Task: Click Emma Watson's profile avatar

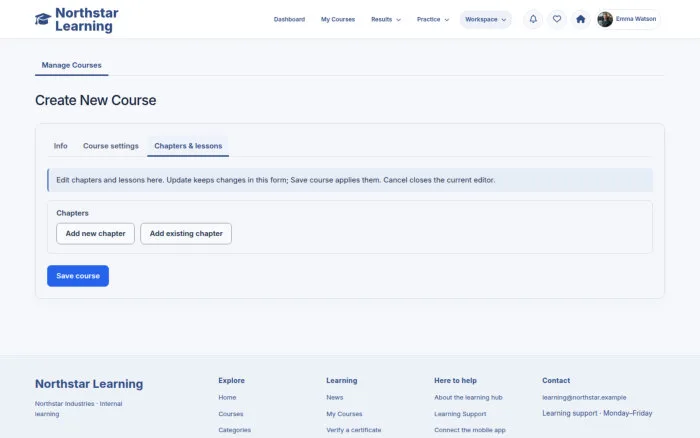Action: (605, 19)
